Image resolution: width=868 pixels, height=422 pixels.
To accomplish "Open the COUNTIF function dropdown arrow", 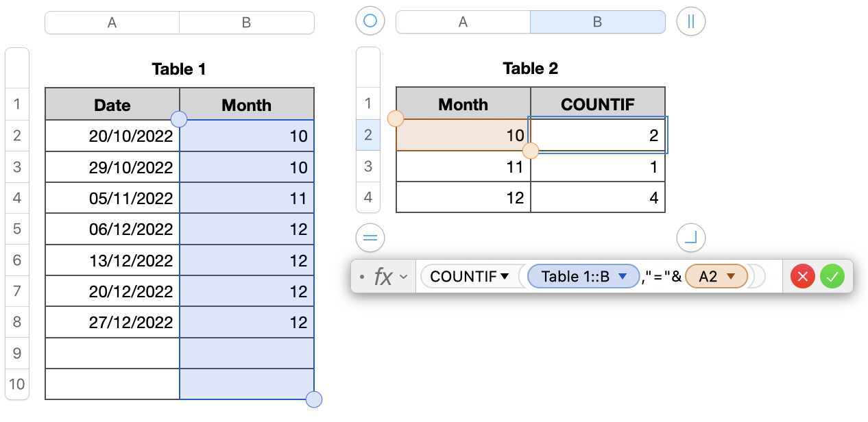I will (505, 277).
